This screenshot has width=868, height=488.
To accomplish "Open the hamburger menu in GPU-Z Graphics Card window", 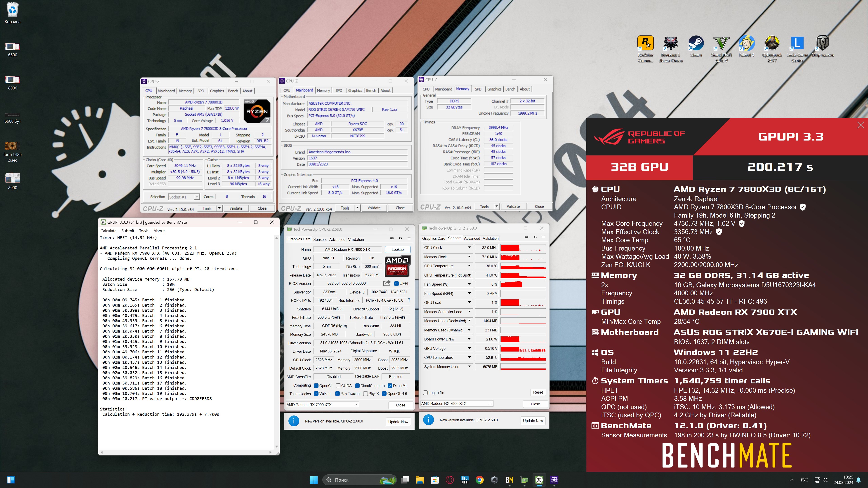I will coord(409,238).
